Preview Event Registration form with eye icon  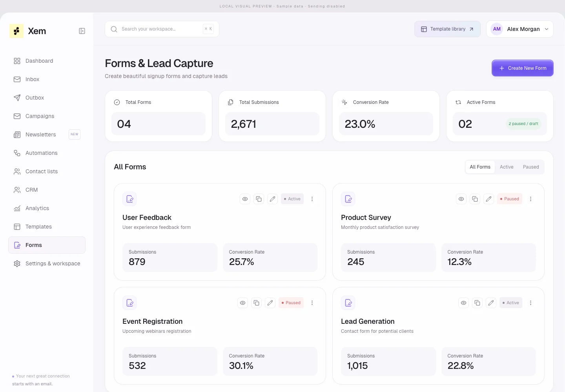[x=243, y=303]
